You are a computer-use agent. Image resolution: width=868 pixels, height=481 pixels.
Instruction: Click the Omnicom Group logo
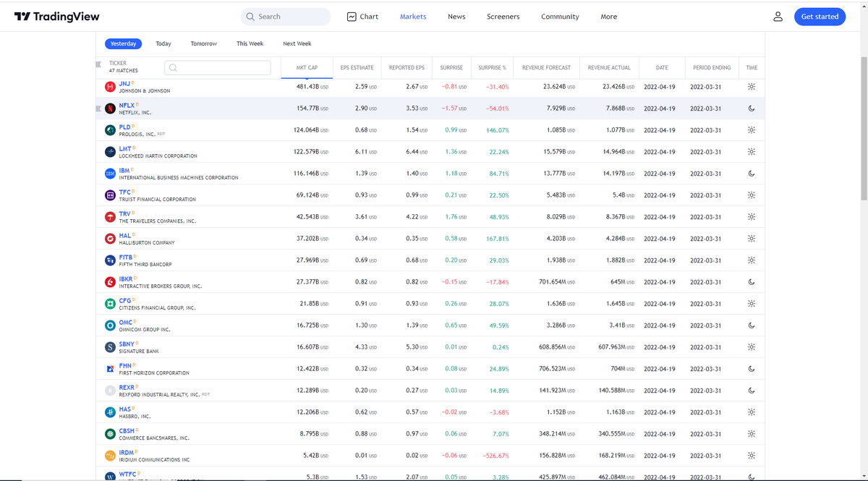coord(110,325)
